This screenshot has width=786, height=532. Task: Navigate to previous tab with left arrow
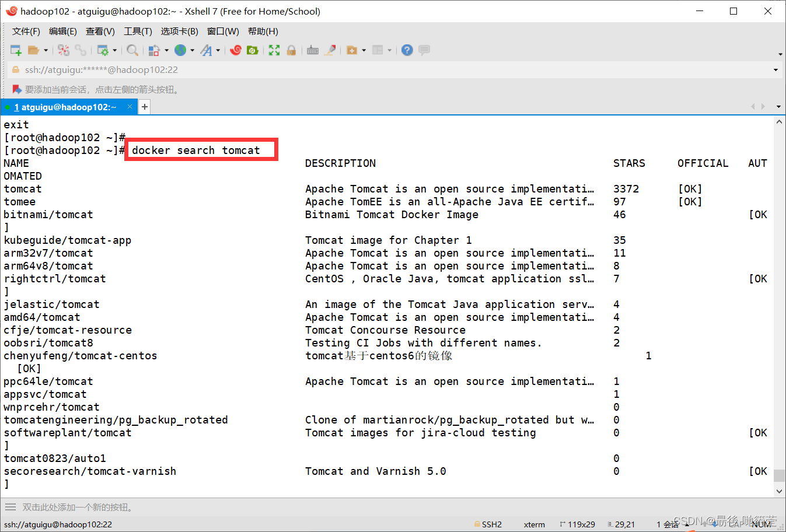click(753, 107)
